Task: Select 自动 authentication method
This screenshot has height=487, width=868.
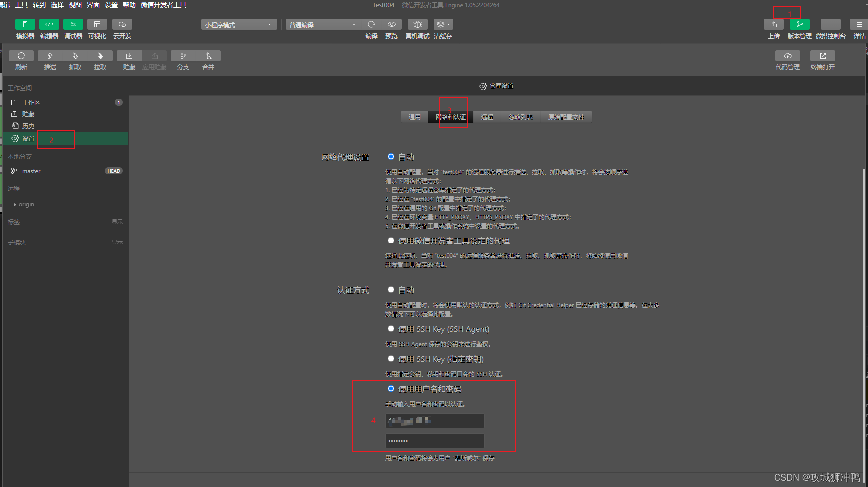Action: point(391,290)
